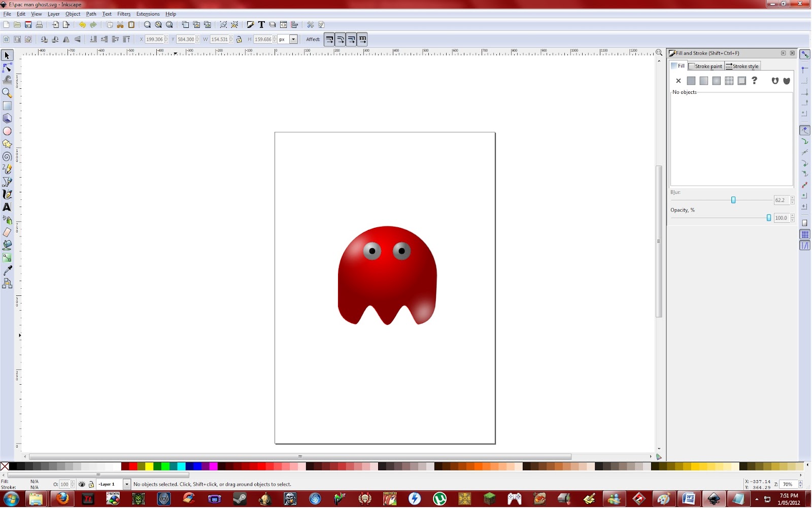Choose Flat color fill button

[691, 81]
